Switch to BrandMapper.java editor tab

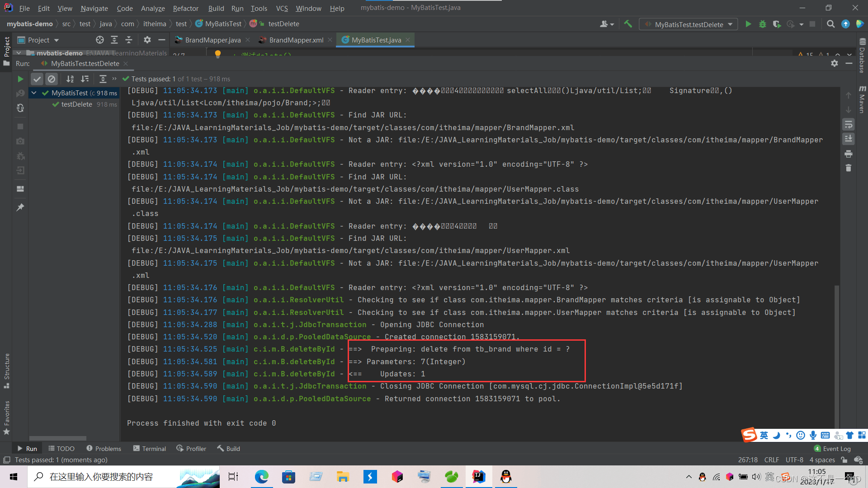212,40
